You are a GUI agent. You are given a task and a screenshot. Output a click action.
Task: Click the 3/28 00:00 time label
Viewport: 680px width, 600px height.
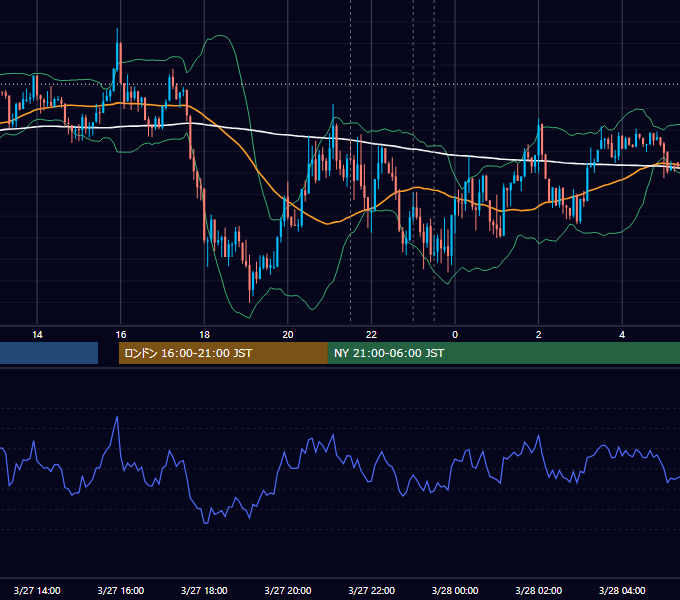455,590
